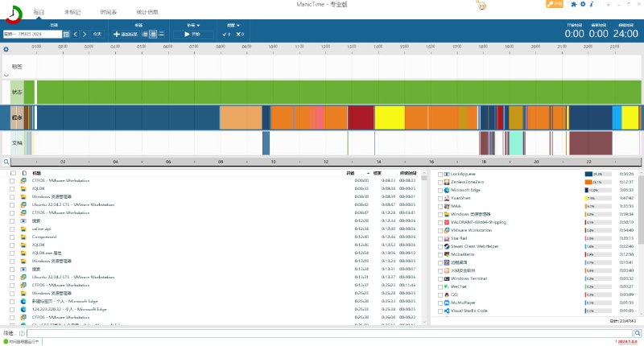Image resolution: width=644 pixels, height=346 pixels.
Task: Open the autotag dropdown in toolbar
Action: (x=233, y=26)
